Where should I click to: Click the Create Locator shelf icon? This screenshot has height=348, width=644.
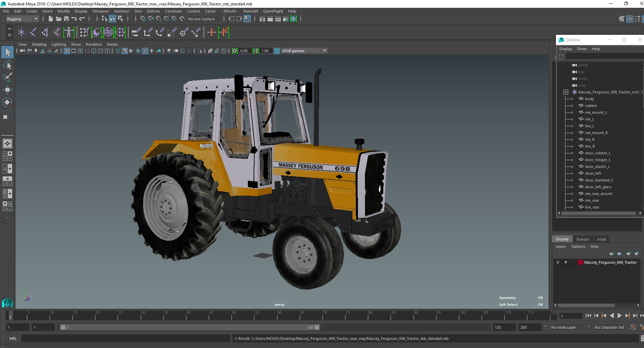(x=21, y=32)
